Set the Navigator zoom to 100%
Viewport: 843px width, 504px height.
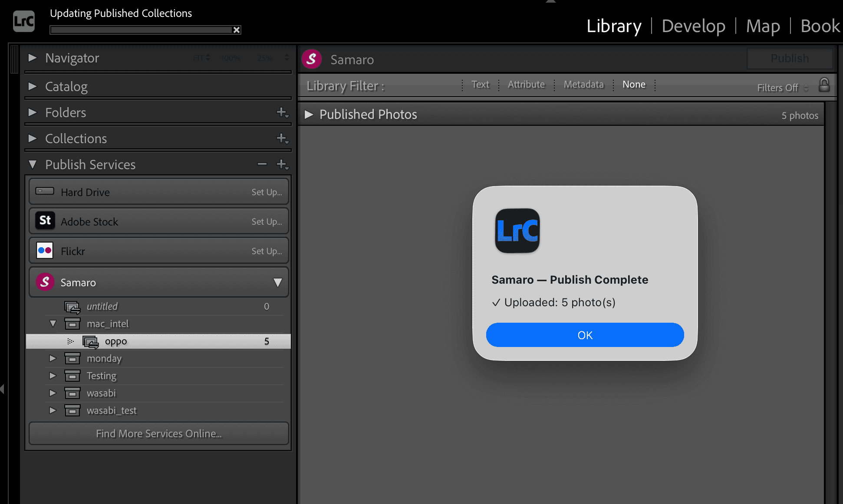pyautogui.click(x=231, y=58)
